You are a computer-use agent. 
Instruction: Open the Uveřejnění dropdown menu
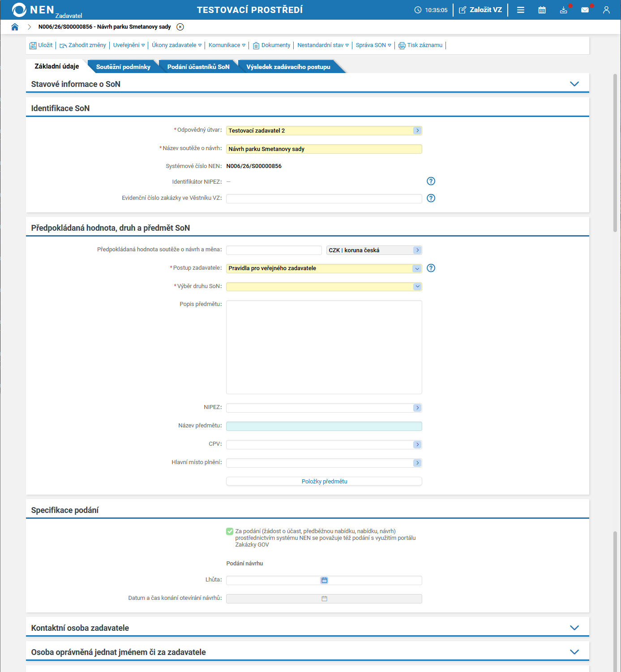(x=129, y=45)
